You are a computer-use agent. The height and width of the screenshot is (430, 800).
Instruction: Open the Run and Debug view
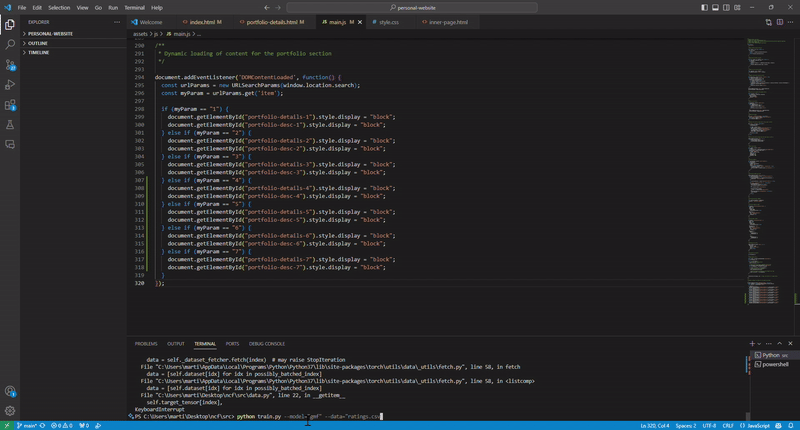[x=10, y=84]
